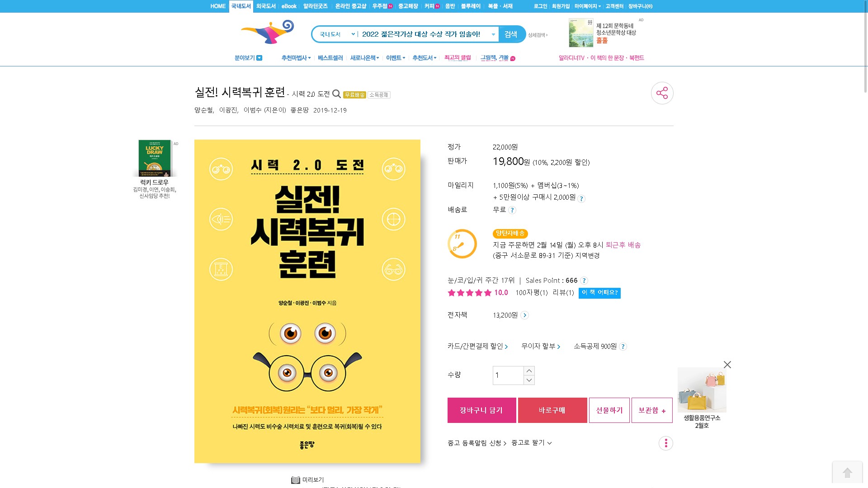Screen dimensions: 868x488
Task: Click the 바로구매 button
Action: point(552,410)
